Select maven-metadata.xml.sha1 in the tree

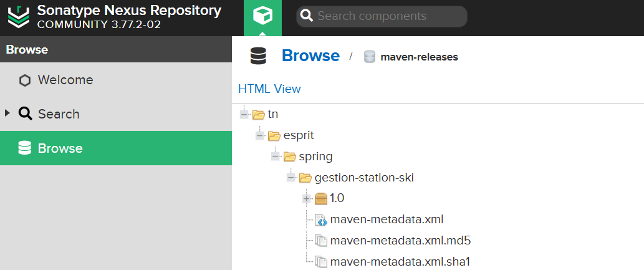(400, 262)
